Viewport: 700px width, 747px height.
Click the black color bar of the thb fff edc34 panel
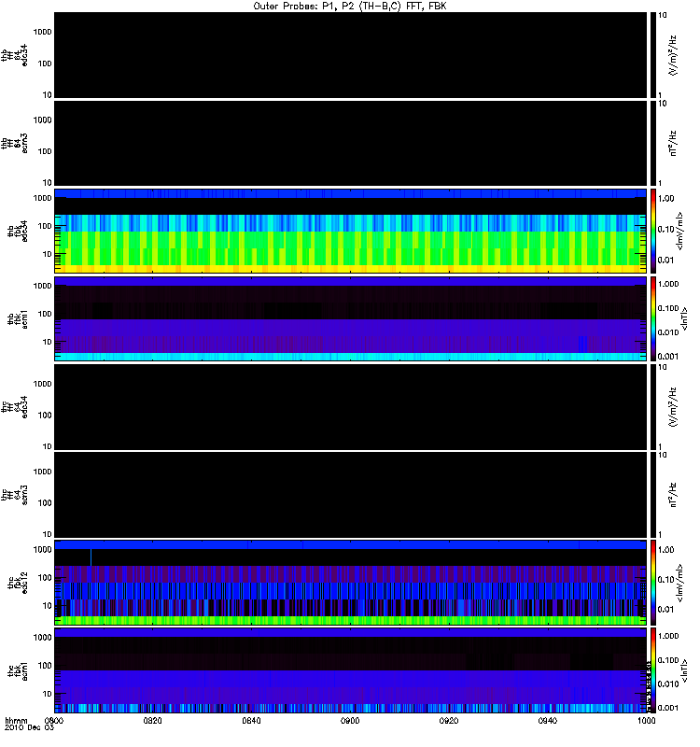click(653, 55)
